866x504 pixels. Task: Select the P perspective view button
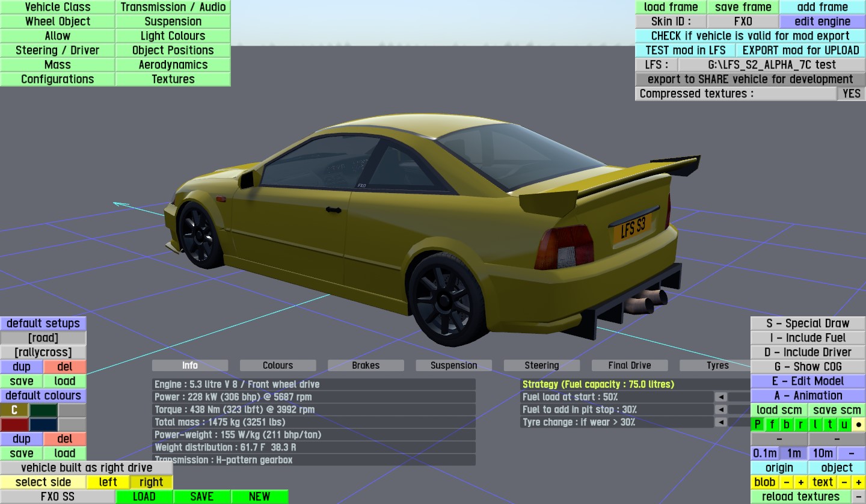coord(757,425)
